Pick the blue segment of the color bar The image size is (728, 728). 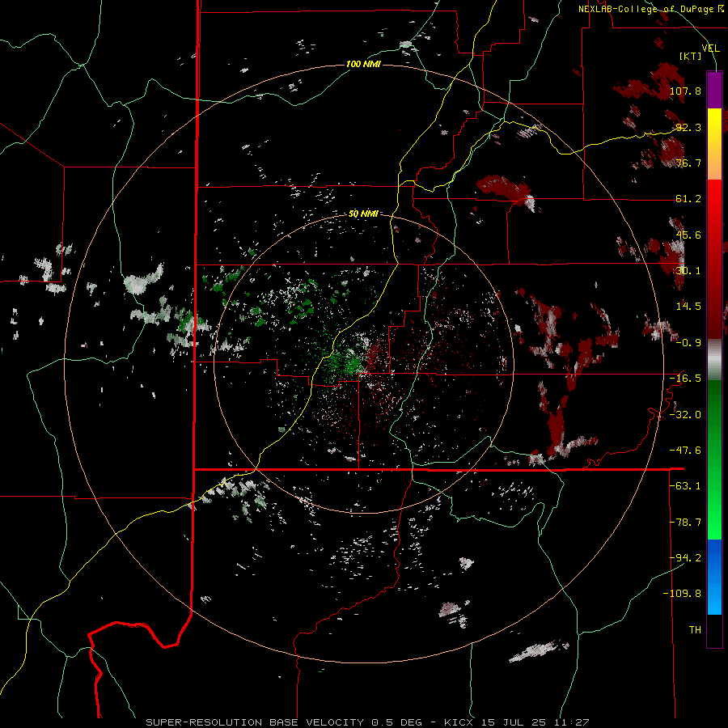(714, 577)
